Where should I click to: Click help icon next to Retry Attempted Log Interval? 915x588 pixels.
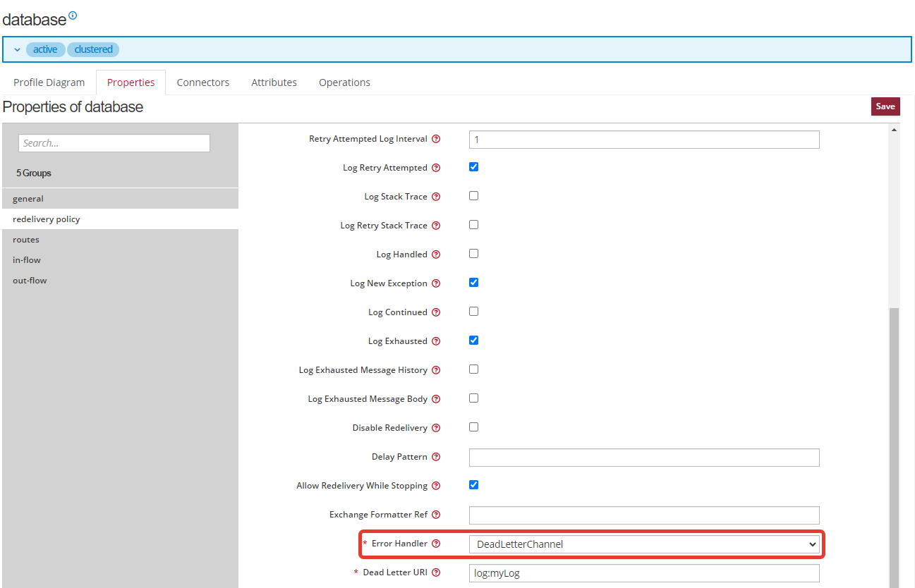pos(436,140)
